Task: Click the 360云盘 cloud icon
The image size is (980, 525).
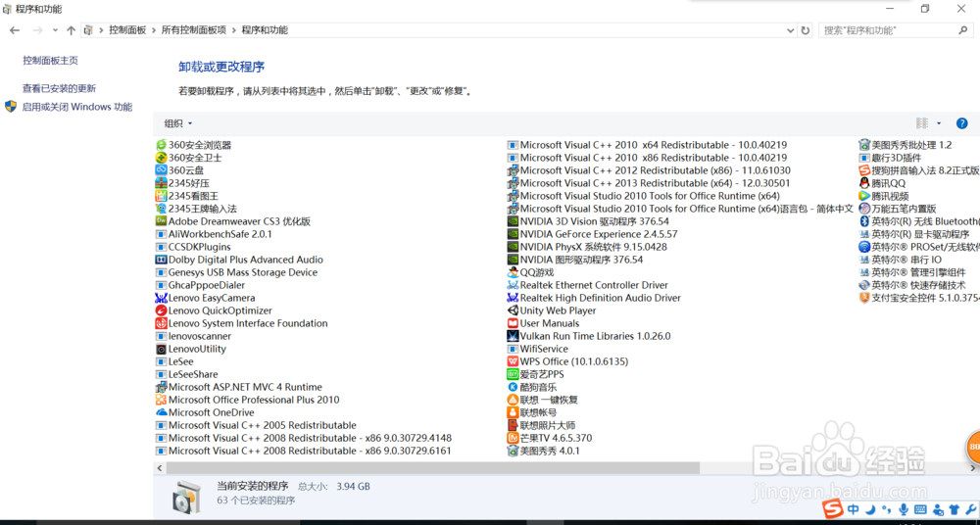Action: coord(162,170)
